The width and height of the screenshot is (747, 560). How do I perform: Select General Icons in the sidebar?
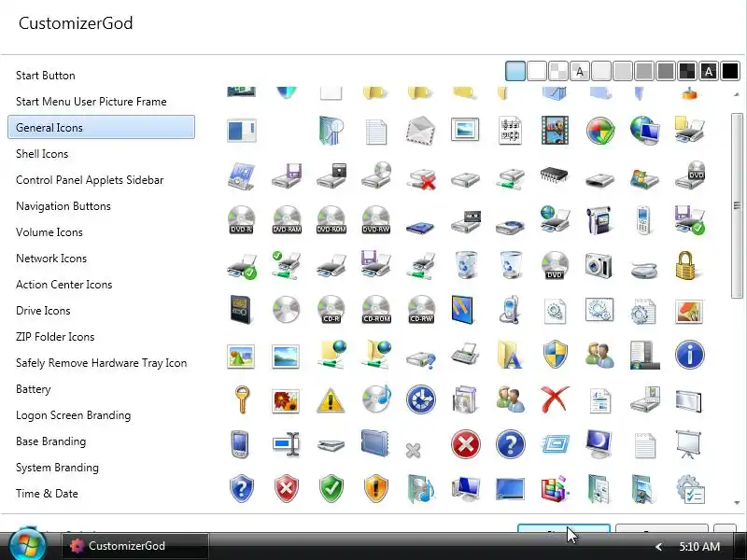(101, 127)
